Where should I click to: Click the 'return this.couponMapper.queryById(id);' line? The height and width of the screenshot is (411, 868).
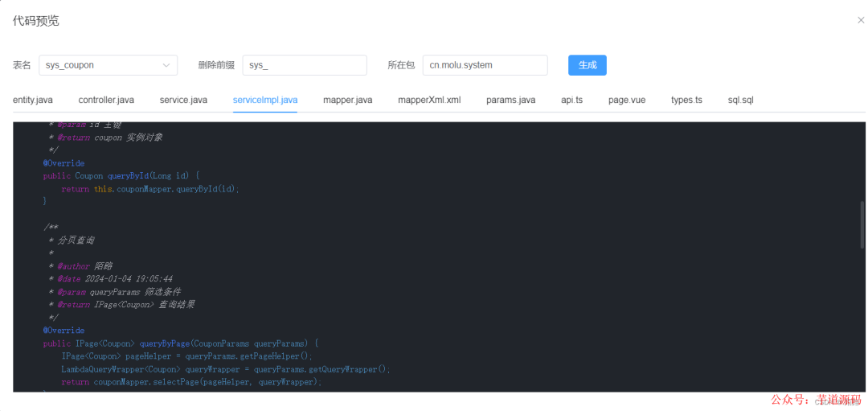[x=150, y=189]
